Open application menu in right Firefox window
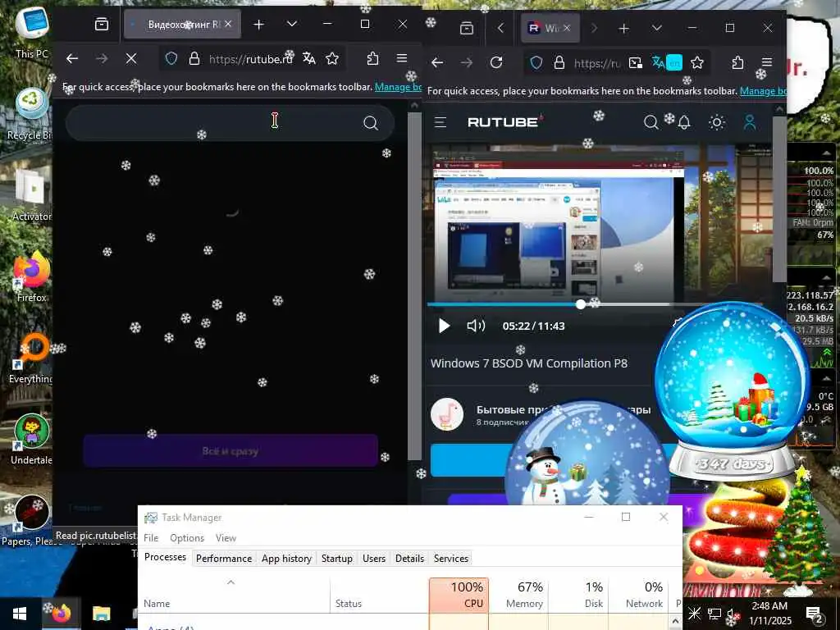This screenshot has width=840, height=630. [x=767, y=62]
